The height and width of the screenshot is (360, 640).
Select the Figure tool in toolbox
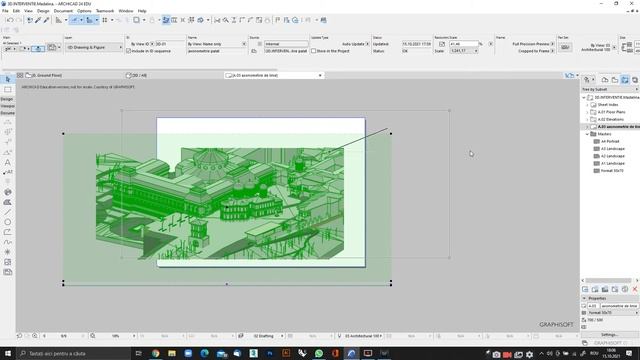(7, 262)
